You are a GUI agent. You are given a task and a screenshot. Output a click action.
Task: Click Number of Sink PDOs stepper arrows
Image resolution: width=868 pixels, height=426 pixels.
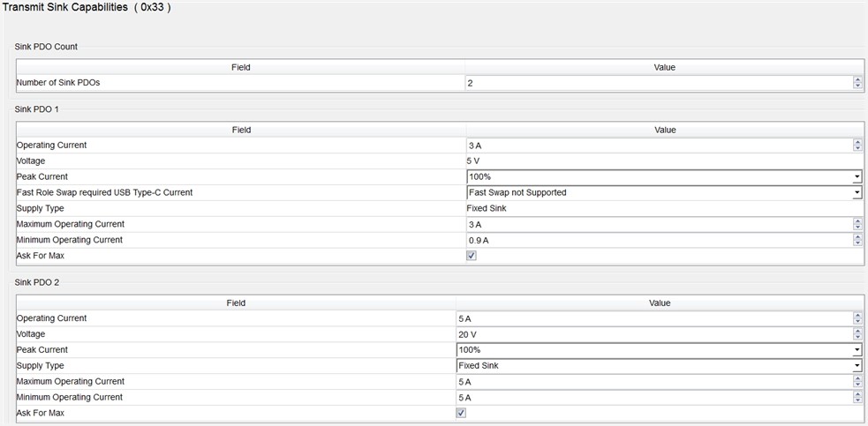click(857, 83)
